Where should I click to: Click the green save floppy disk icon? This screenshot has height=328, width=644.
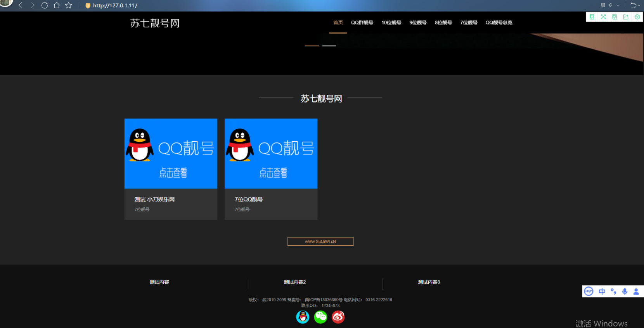[x=615, y=17]
